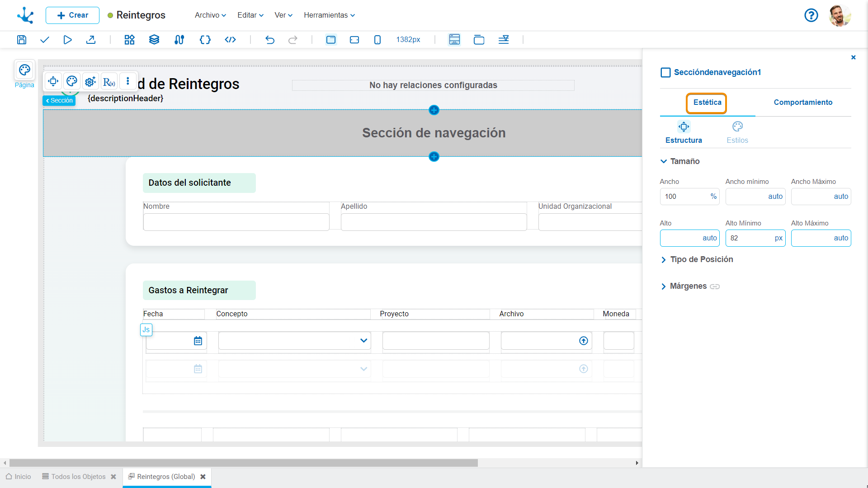Click the gear behavior icon in section toolbar
868x488 pixels.
[x=90, y=81]
